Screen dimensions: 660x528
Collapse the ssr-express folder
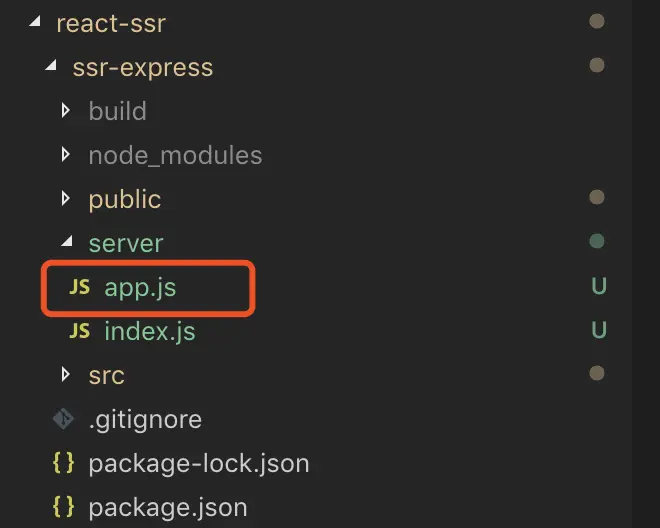pos(50,67)
